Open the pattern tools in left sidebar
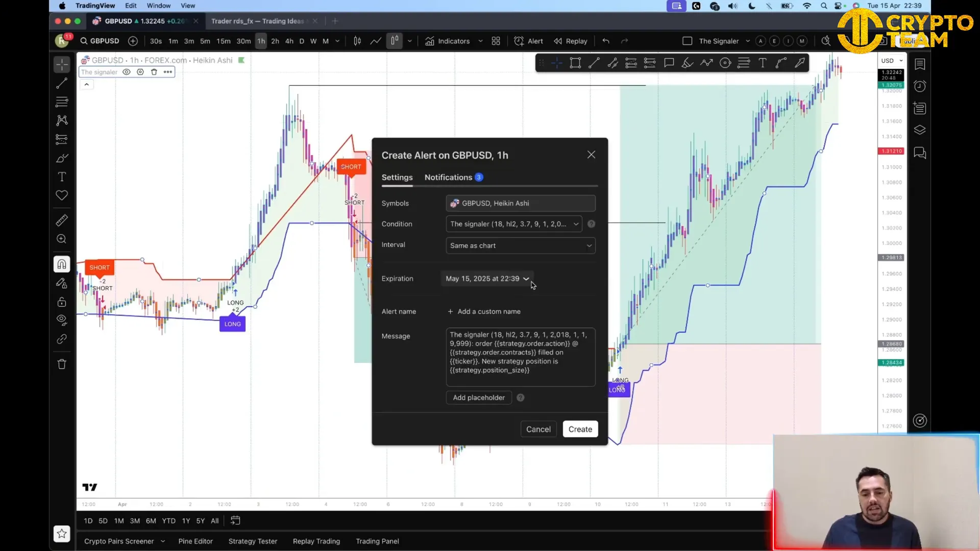Image resolution: width=980 pixels, height=551 pixels. 62,120
